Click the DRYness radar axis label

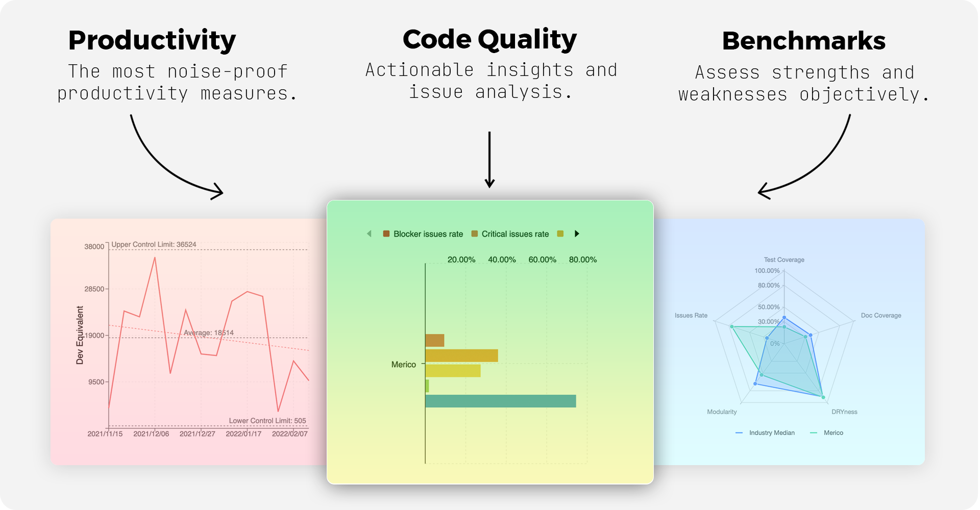(x=844, y=412)
